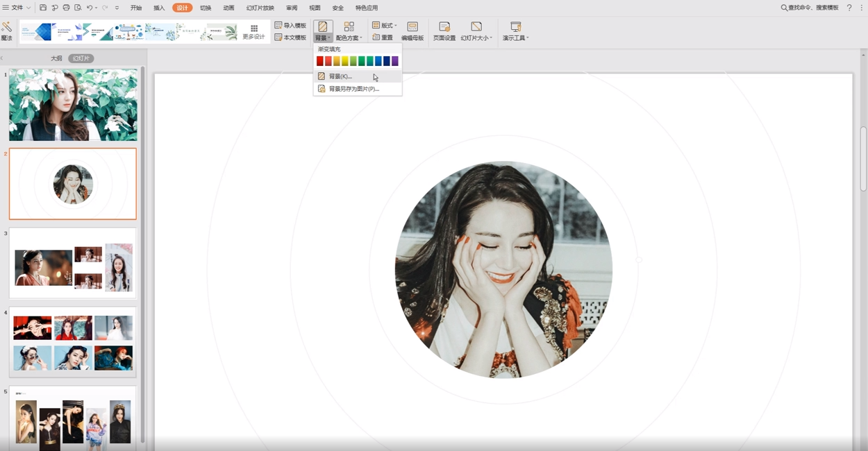Select slide 3 thumbnail

coord(73,263)
